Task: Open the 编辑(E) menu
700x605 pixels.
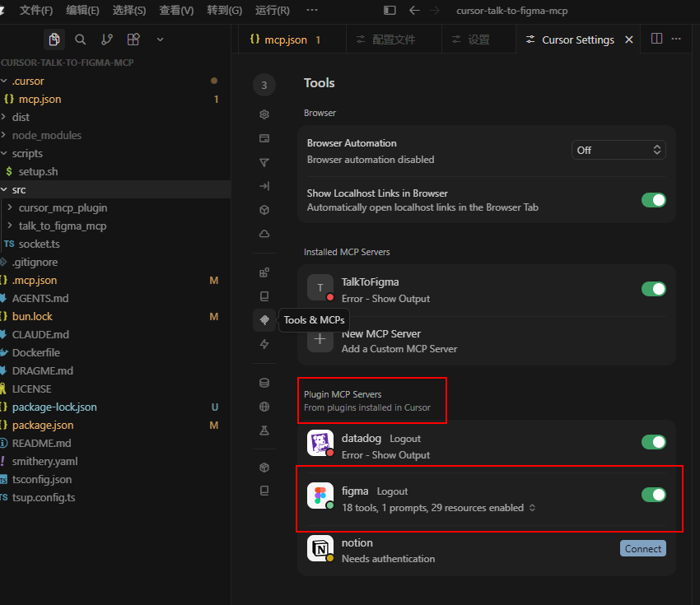Action: pos(82,10)
